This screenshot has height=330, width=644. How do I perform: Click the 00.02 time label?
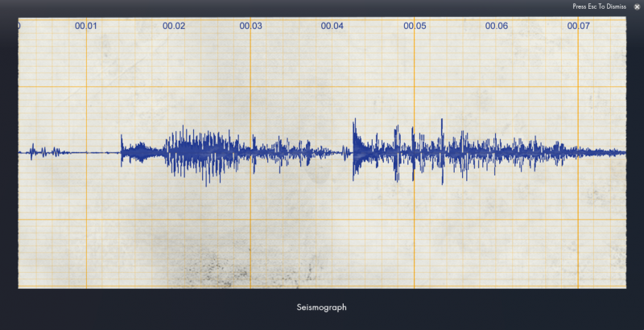[x=174, y=26]
